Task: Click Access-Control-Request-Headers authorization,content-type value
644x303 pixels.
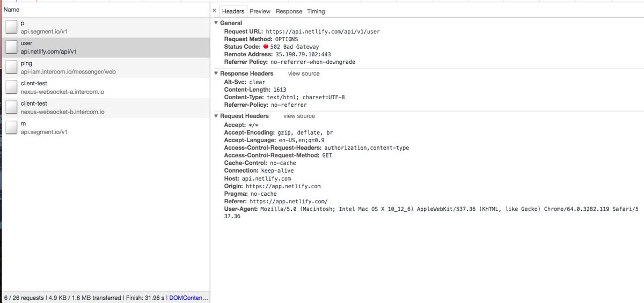Action: tap(367, 147)
